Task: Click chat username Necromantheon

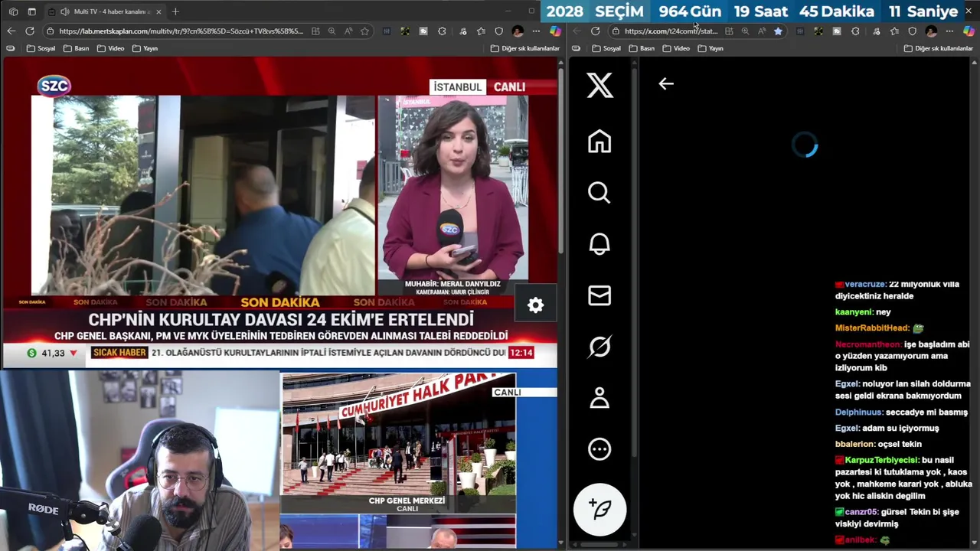Action: tap(867, 344)
